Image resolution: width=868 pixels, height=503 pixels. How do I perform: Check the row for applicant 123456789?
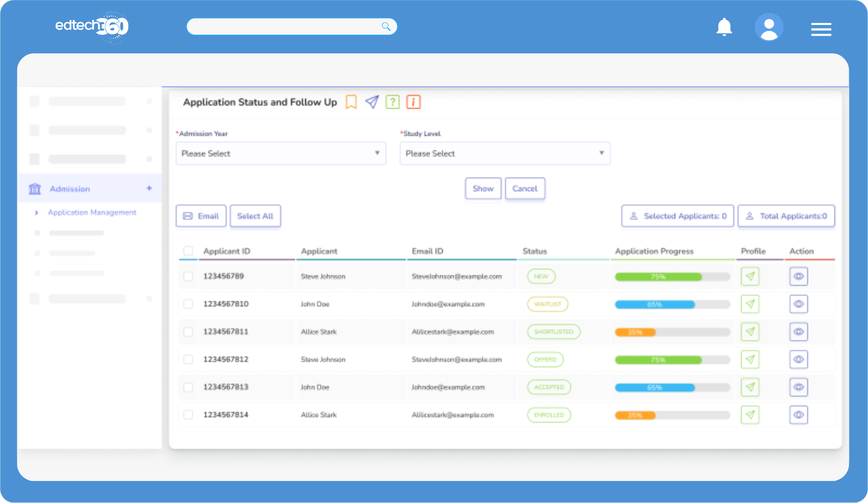click(x=188, y=276)
